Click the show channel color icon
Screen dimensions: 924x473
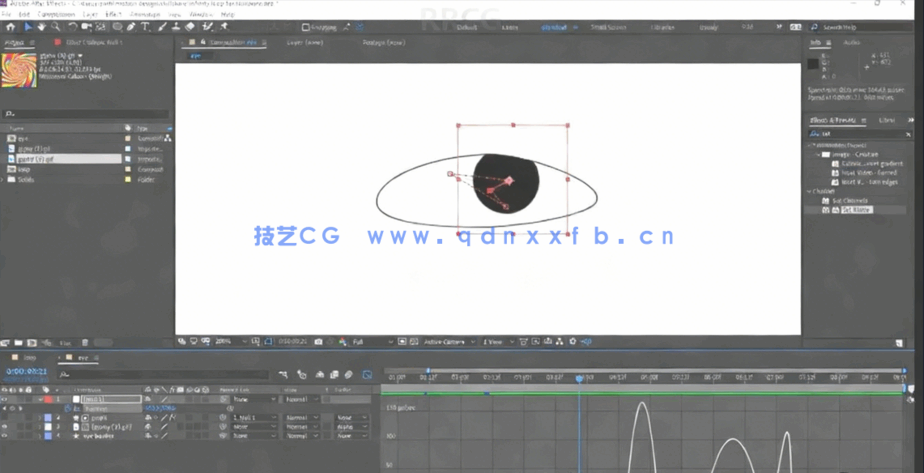[342, 342]
